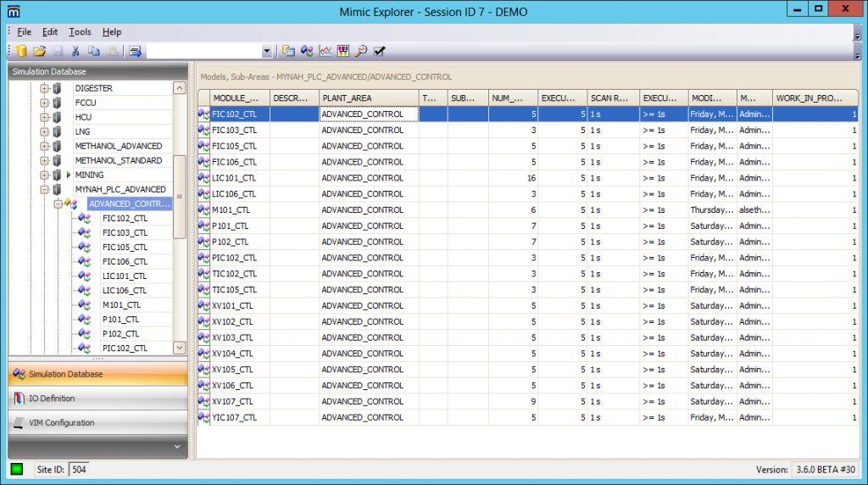Viewport: 868px width, 485px height.
Task: Click the toolbar combo box text field
Action: coord(203,51)
